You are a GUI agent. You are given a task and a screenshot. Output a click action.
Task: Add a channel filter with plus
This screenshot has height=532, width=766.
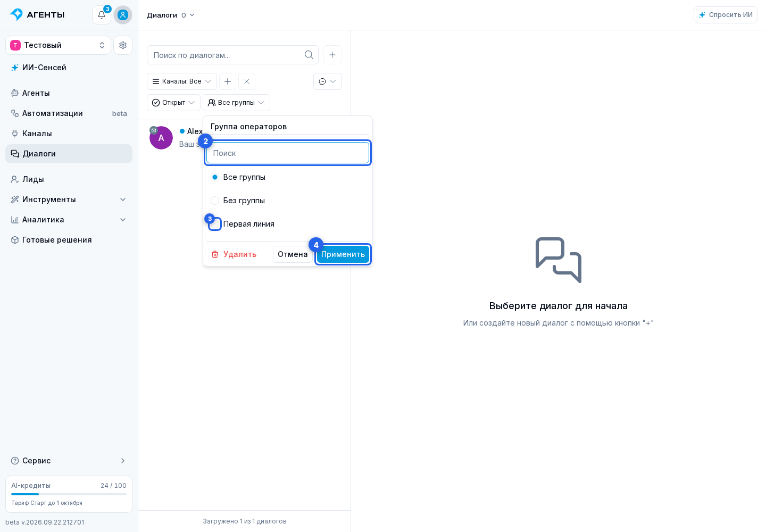(228, 81)
